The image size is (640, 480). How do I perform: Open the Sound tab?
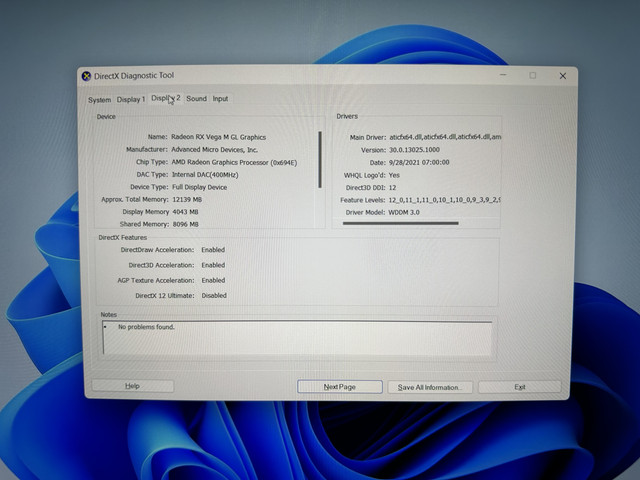pyautogui.click(x=196, y=98)
